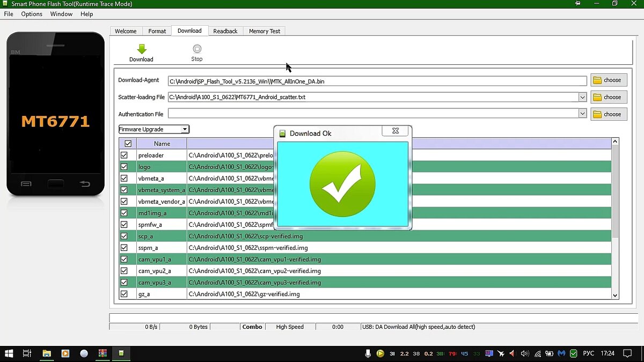The image size is (644, 362).
Task: Uncheck the vbmeta_system_a checkbox
Action: click(x=124, y=190)
